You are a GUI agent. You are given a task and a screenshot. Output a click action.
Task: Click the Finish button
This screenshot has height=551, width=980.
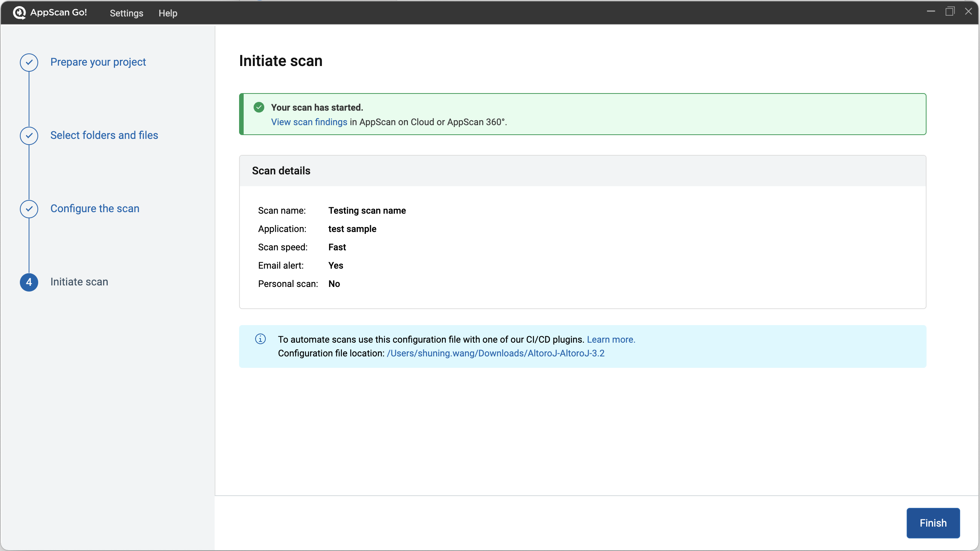[933, 523]
